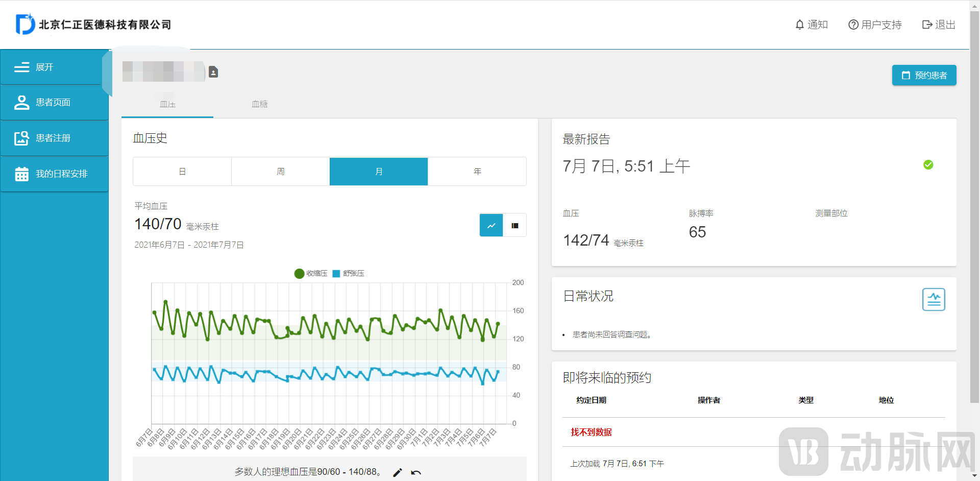The width and height of the screenshot is (980, 481).
Task: Click latest reading 142/74
Action: [586, 240]
